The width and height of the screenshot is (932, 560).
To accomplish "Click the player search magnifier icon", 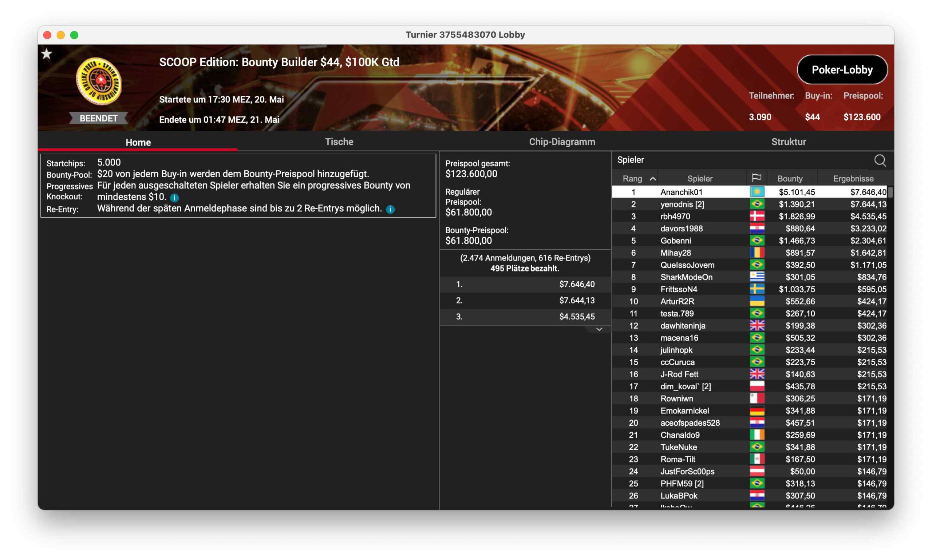I will 879,160.
